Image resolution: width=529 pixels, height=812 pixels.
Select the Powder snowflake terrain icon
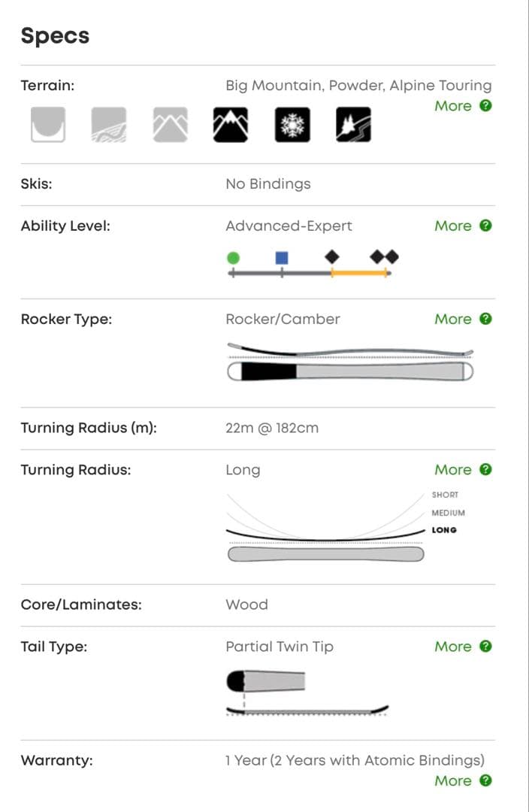[292, 124]
